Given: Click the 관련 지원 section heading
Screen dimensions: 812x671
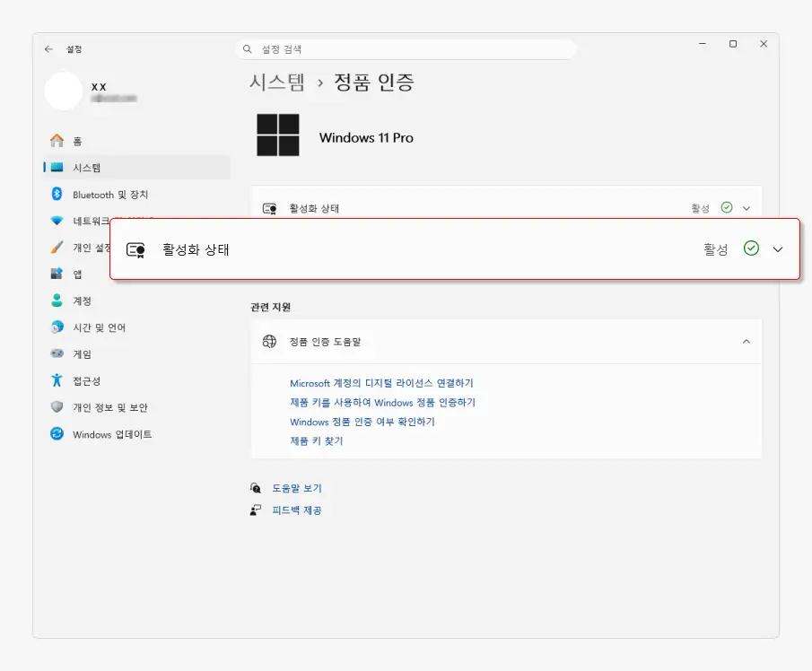Looking at the screenshot, I should pyautogui.click(x=270, y=307).
